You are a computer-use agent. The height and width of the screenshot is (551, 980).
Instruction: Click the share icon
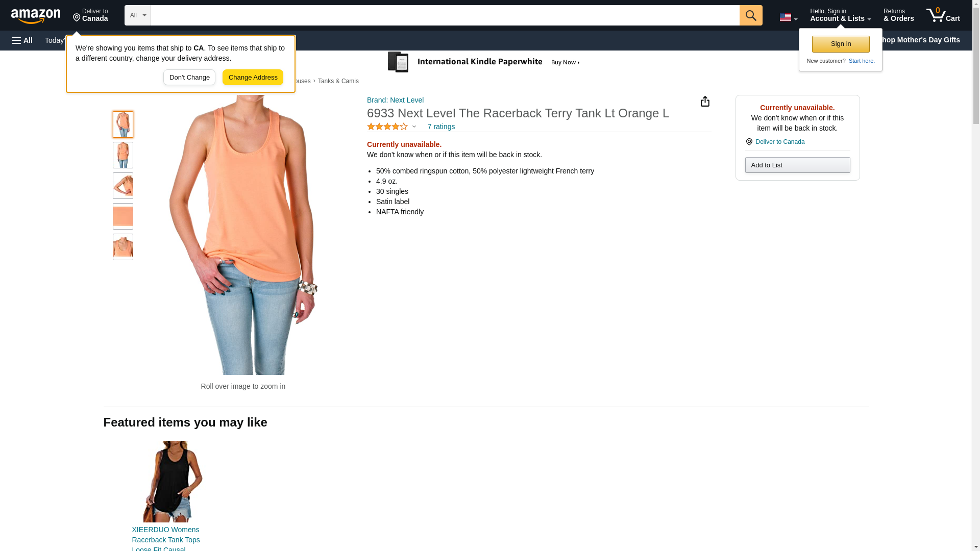705,102
